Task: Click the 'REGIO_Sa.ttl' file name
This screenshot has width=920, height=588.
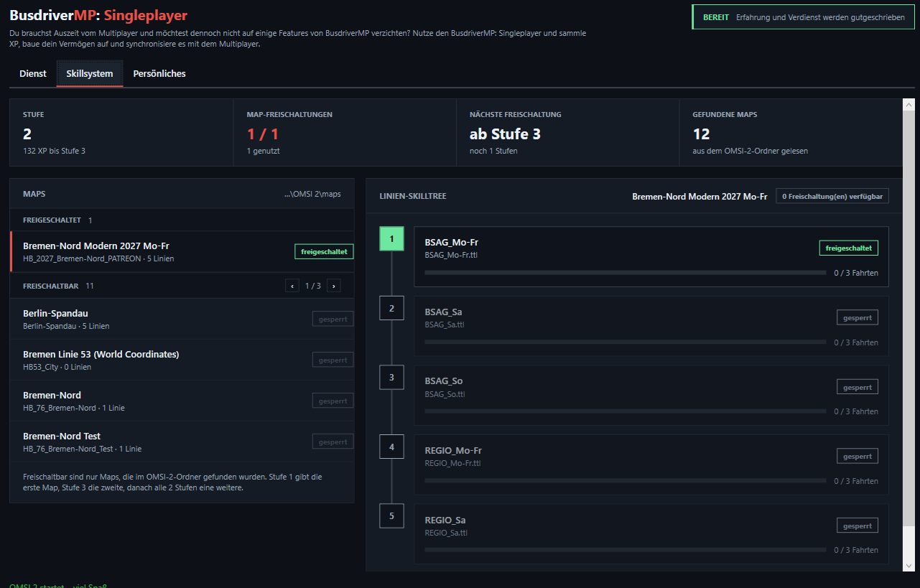Action: point(446,533)
